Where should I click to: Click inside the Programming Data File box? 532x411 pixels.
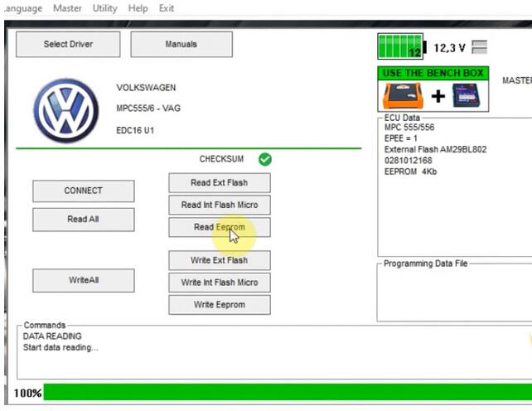455,293
